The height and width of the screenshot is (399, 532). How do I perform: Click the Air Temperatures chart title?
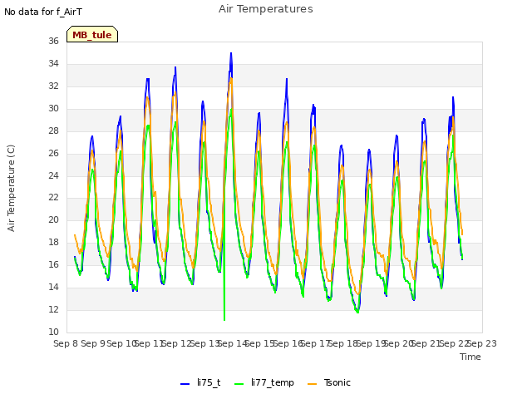(266, 9)
